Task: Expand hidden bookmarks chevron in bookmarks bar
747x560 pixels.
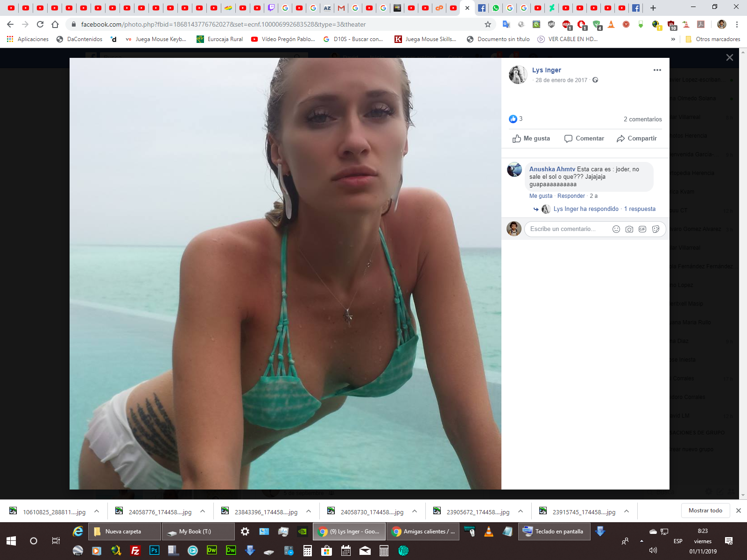Action: 673,39
